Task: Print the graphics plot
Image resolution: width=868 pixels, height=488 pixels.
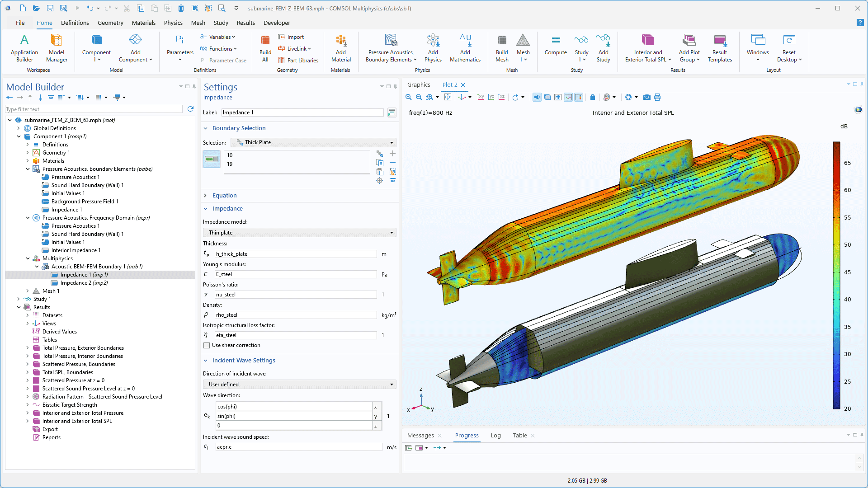Action: (657, 97)
